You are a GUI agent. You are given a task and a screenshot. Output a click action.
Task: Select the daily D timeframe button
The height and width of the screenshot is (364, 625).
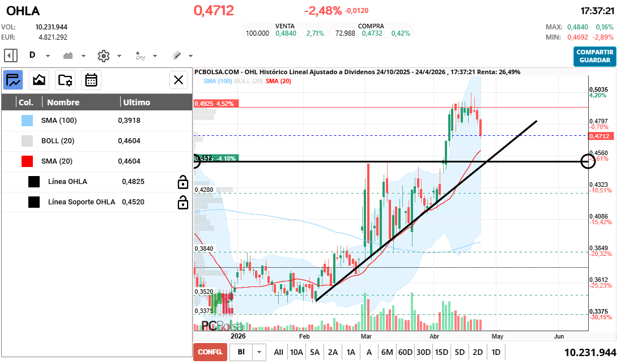tap(32, 55)
